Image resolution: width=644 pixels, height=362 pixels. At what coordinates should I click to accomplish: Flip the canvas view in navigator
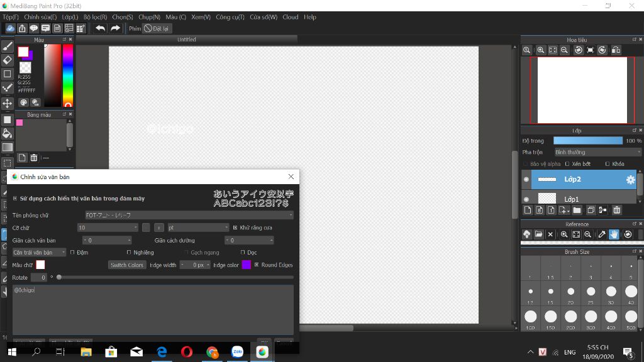(x=616, y=50)
